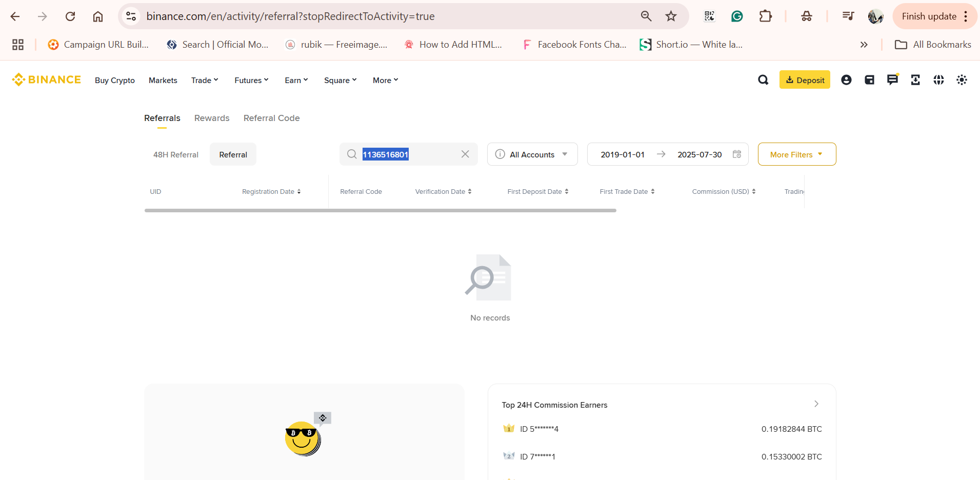The image size is (980, 480).
Task: Select the Referral sub-tab
Action: pos(233,154)
